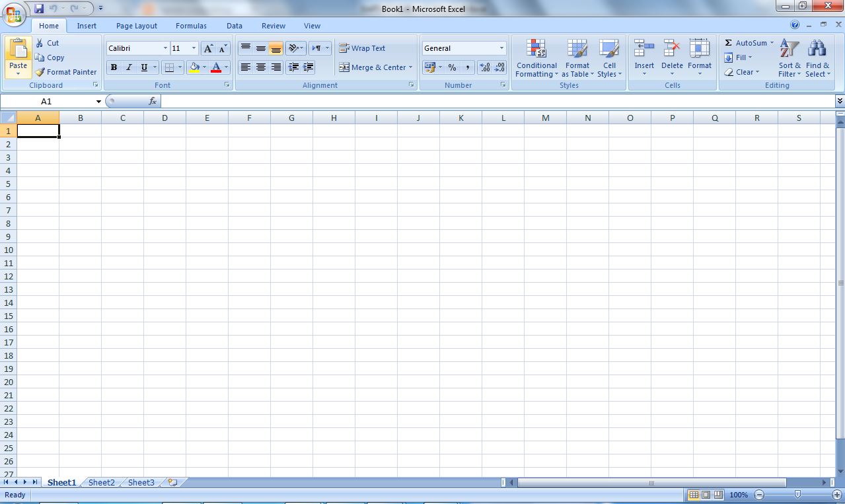Screen dimensions: 845x504
Task: Click the Copy icon
Action: (40, 57)
